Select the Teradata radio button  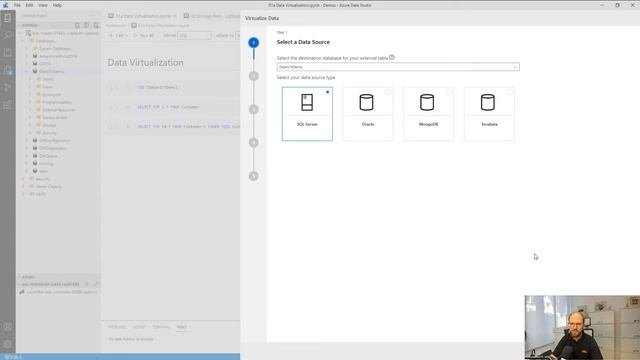click(509, 92)
